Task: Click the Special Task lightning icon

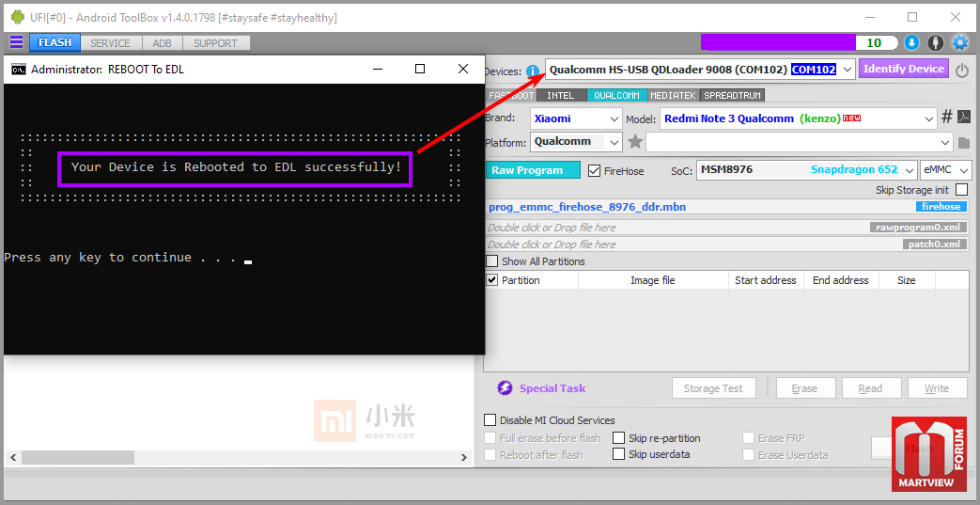Action: click(505, 388)
